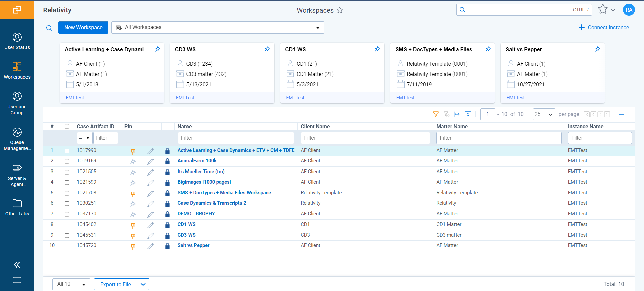The width and height of the screenshot is (644, 291).
Task: Open the sidebar hamburger menu
Action: coord(17,280)
